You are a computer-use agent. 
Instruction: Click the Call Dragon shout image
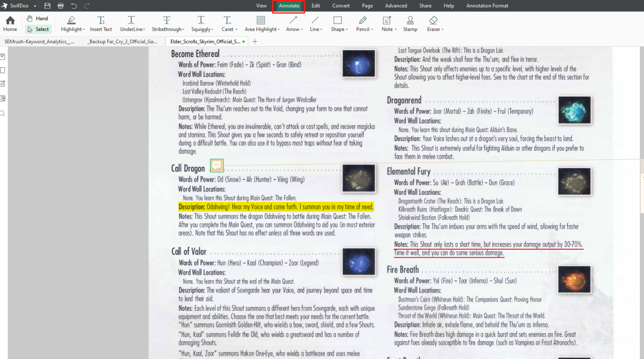click(359, 178)
